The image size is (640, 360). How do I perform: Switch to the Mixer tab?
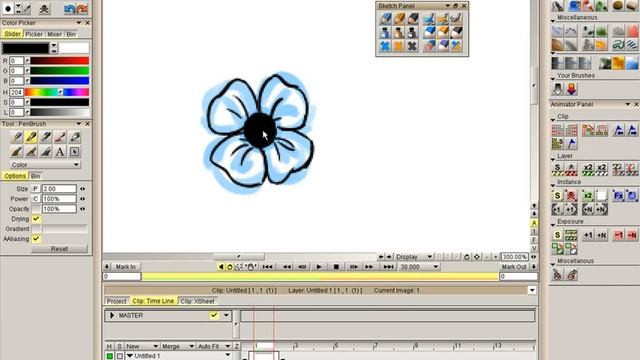click(54, 34)
